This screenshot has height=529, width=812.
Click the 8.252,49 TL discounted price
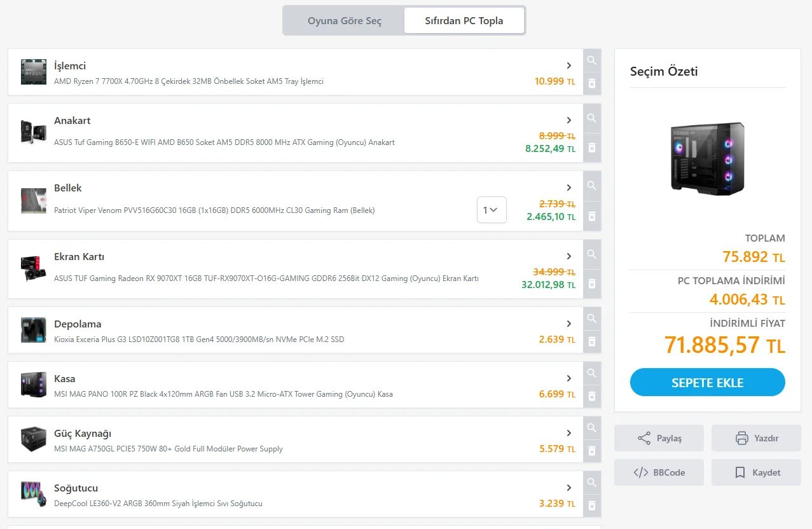coord(550,149)
